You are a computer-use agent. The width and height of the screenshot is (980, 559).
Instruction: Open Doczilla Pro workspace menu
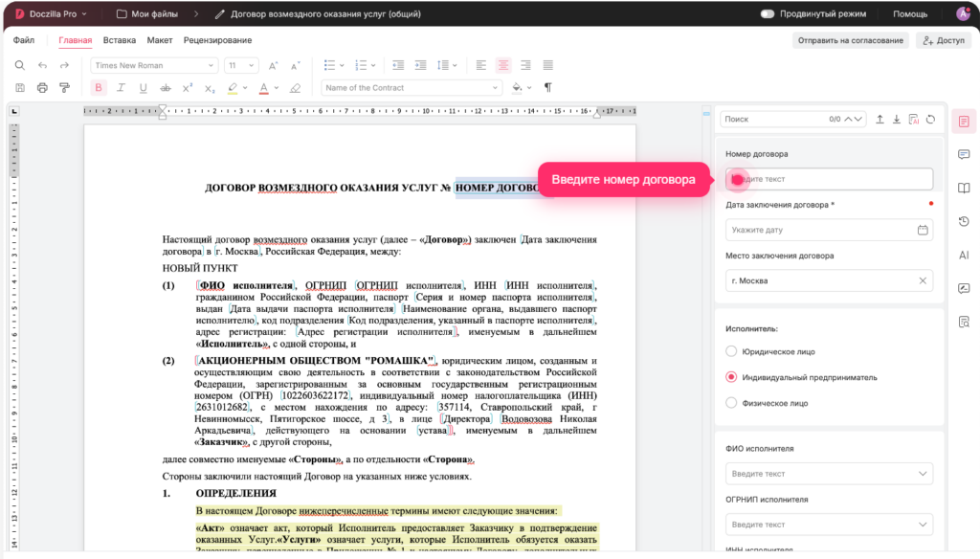click(52, 13)
